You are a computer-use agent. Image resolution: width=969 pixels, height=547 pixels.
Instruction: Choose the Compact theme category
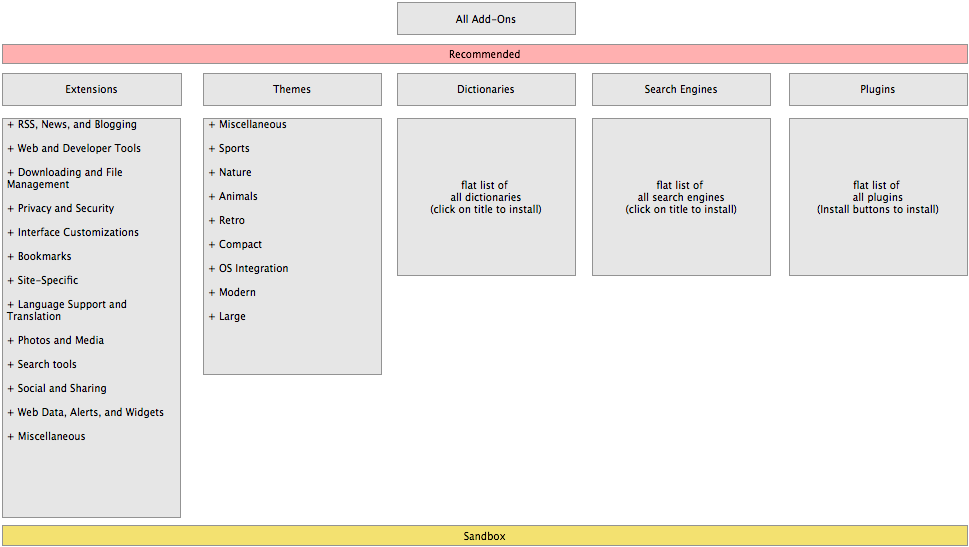[x=240, y=245]
